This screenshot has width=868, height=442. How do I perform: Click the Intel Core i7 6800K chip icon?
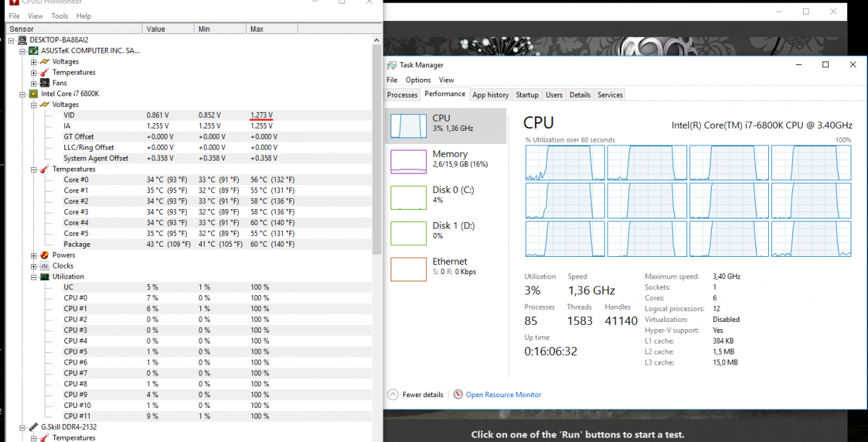click(33, 94)
